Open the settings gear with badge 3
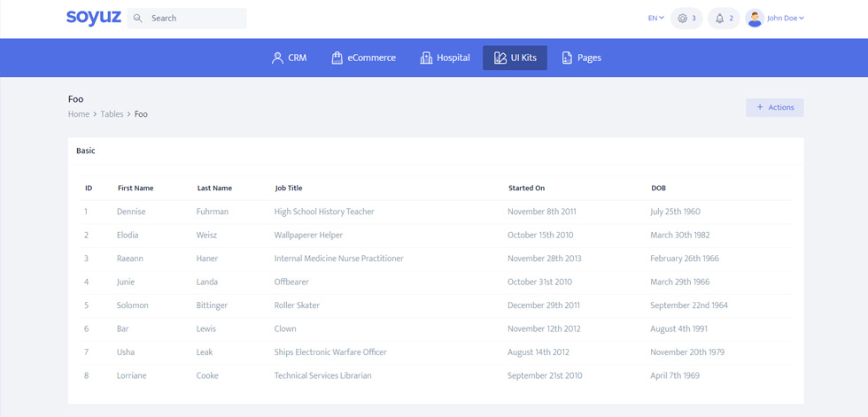 [x=686, y=19]
